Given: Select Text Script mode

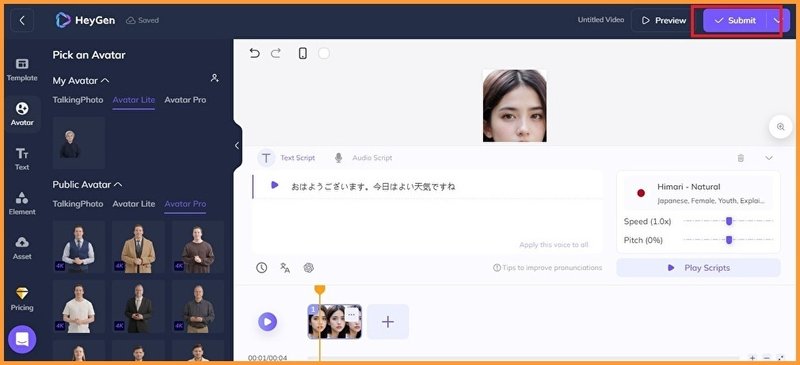Looking at the screenshot, I should pos(287,158).
